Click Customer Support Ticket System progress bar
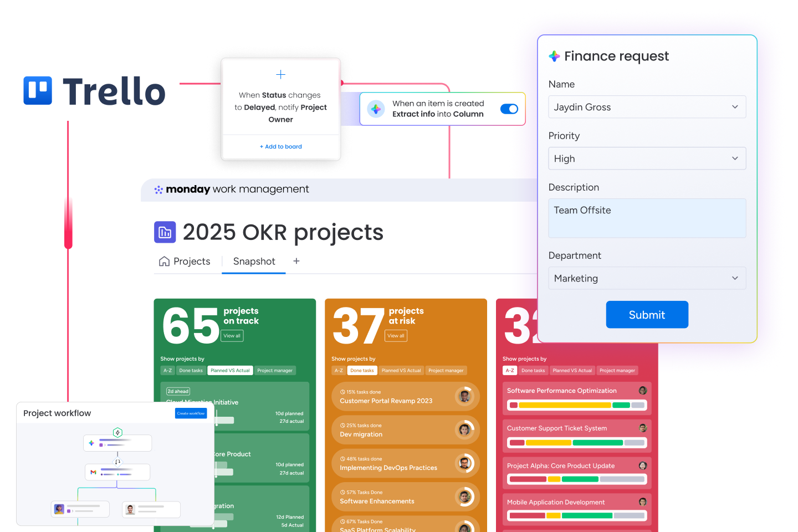This screenshot has height=532, width=798. (x=577, y=443)
